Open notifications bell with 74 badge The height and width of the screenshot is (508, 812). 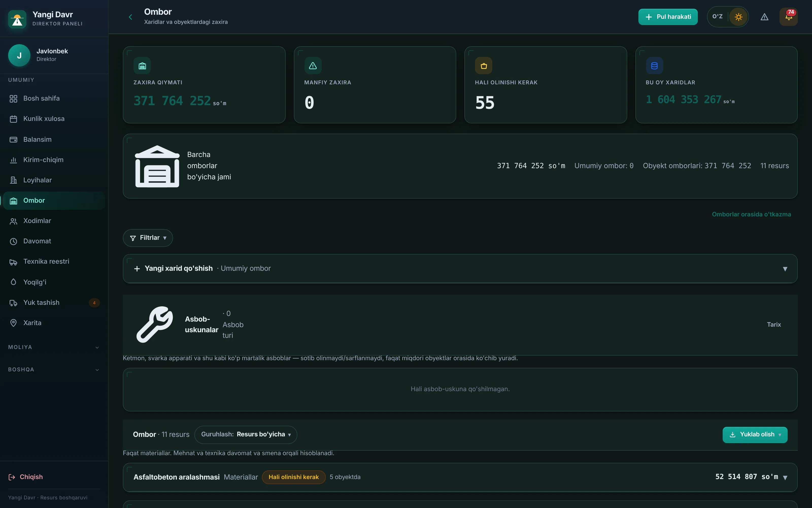tap(788, 17)
